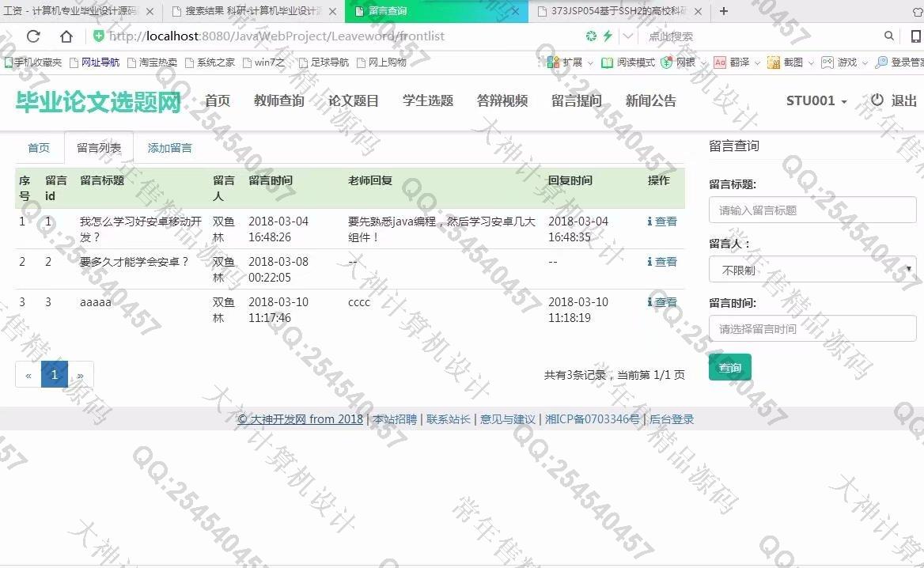Image resolution: width=924 pixels, height=568 pixels.
Task: Open 翻译 translate toolbar tool
Action: 732,62
